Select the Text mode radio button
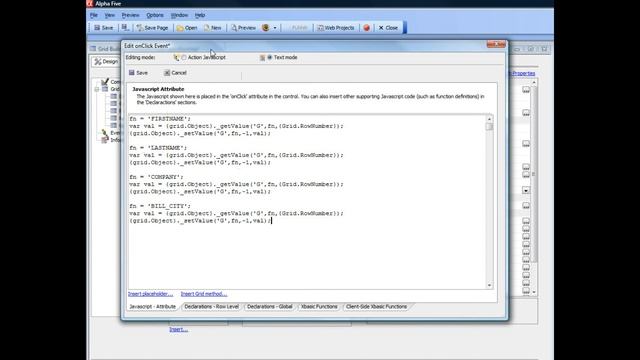 (x=269, y=58)
